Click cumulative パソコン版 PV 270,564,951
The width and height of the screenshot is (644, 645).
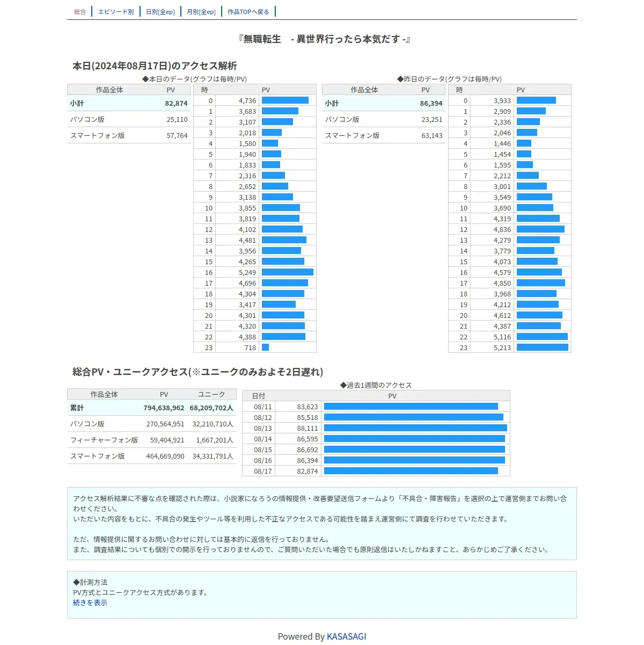coord(165,424)
